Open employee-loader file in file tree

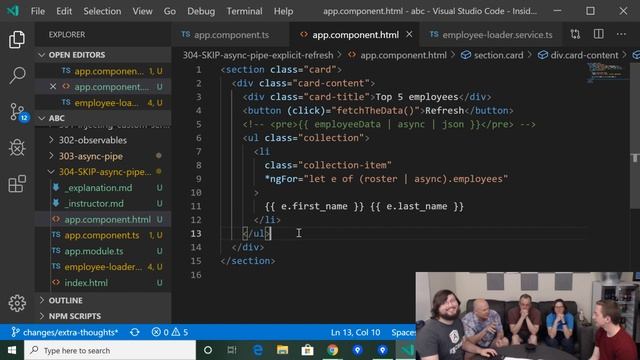[x=103, y=267]
